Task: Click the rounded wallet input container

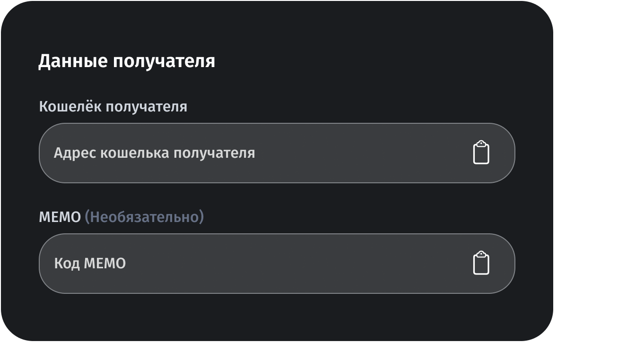Action: 277,152
